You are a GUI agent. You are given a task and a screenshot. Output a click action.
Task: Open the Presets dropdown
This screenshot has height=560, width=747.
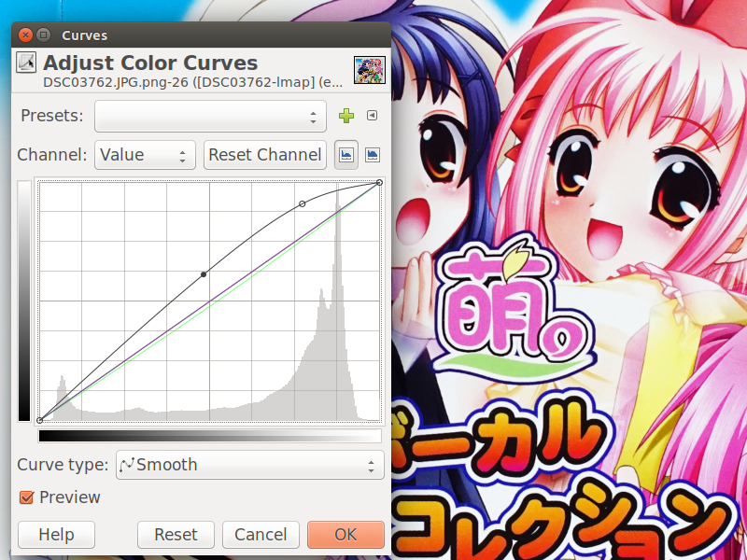coord(210,116)
